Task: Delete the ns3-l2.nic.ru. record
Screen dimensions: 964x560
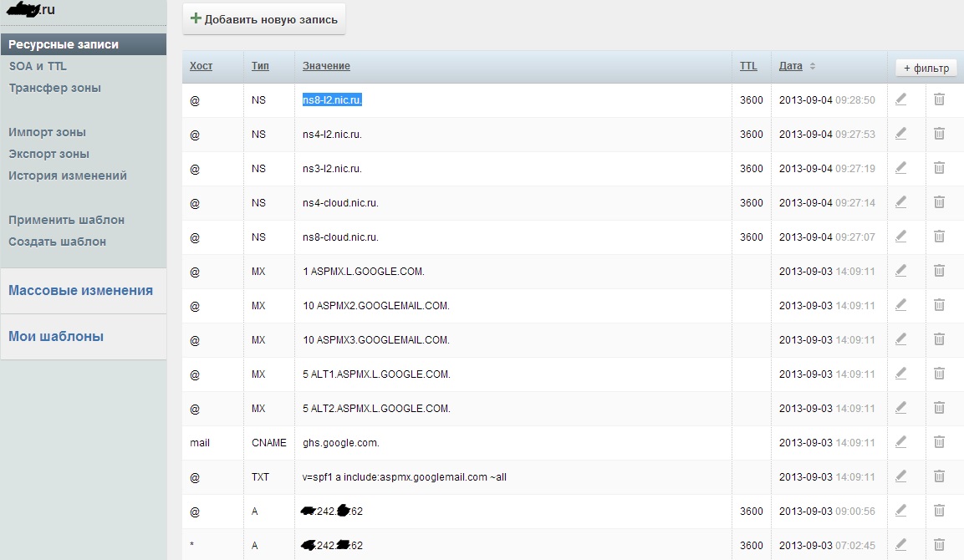Action: 939,168
